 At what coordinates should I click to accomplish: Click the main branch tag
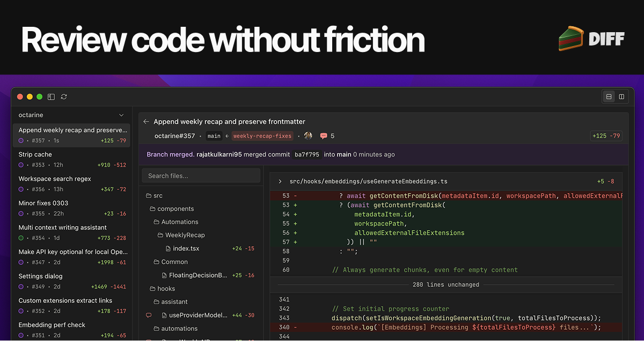coord(214,136)
